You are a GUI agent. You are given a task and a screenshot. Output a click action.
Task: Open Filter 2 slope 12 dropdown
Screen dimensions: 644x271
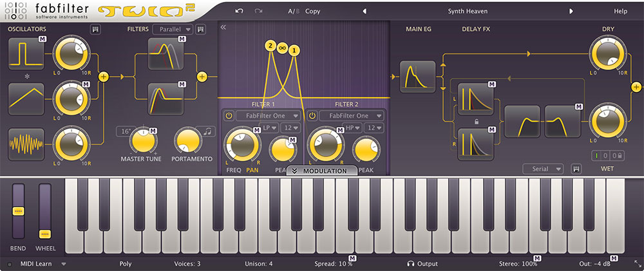[x=374, y=127]
